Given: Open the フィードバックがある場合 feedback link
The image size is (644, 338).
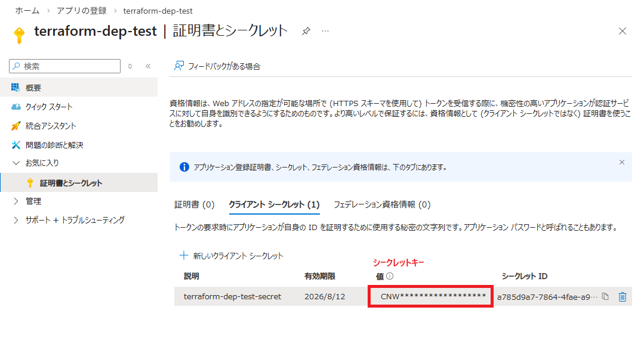Looking at the screenshot, I should click(x=217, y=66).
